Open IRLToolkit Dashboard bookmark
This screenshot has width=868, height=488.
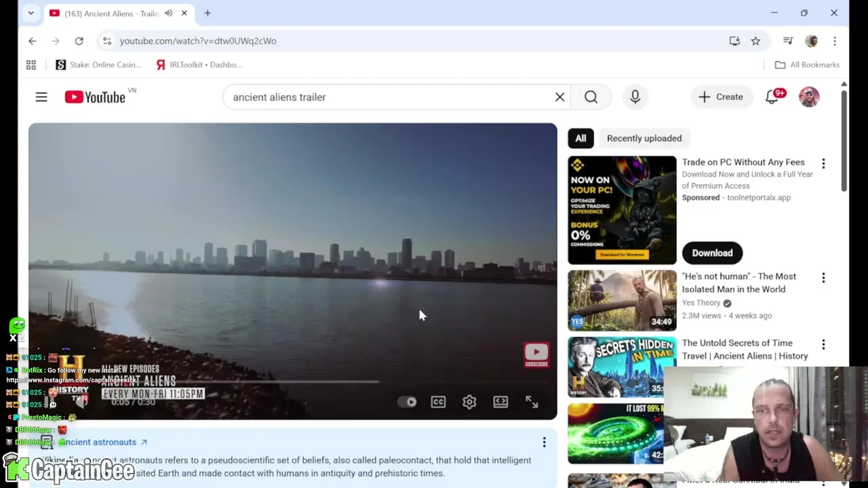coord(199,64)
